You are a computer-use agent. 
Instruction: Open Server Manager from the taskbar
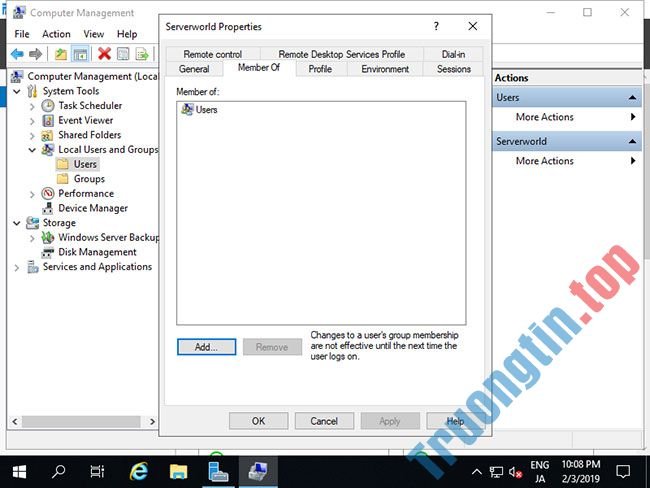pos(218,472)
